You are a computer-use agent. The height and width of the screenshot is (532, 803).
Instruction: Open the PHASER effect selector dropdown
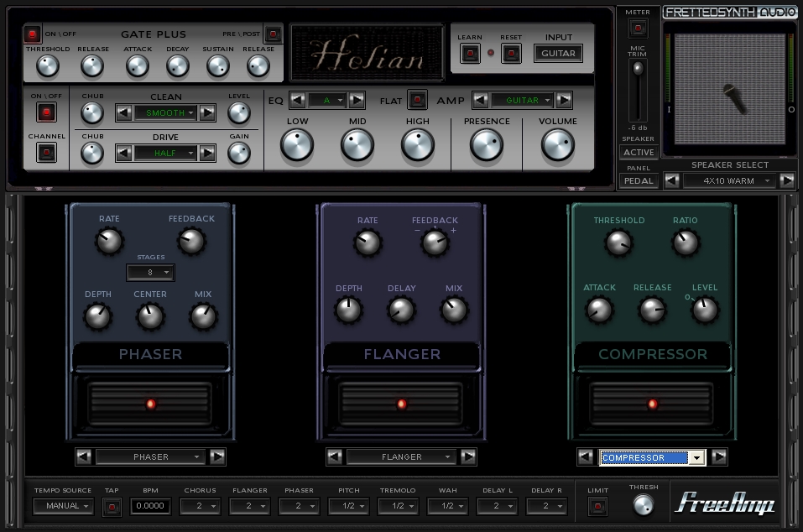click(150, 456)
